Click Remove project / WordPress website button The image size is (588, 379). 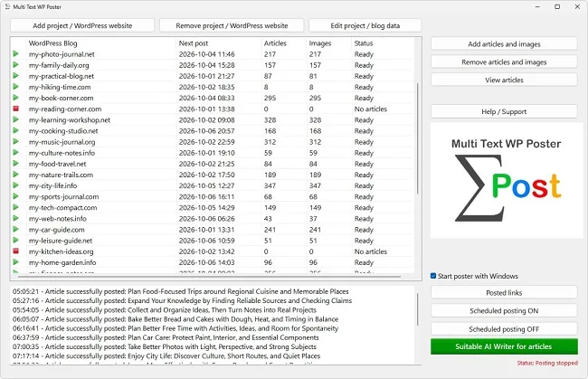click(x=232, y=25)
